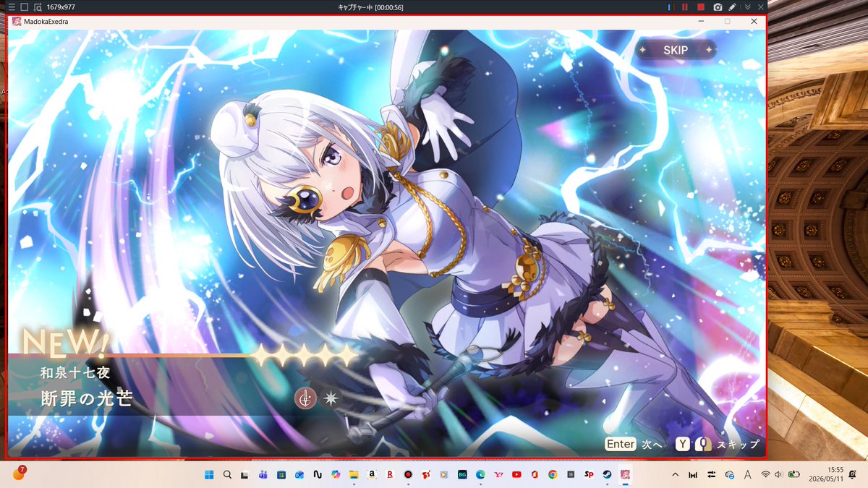The image size is (868, 488).
Task: Stop the recording with the red square
Action: (x=700, y=7)
